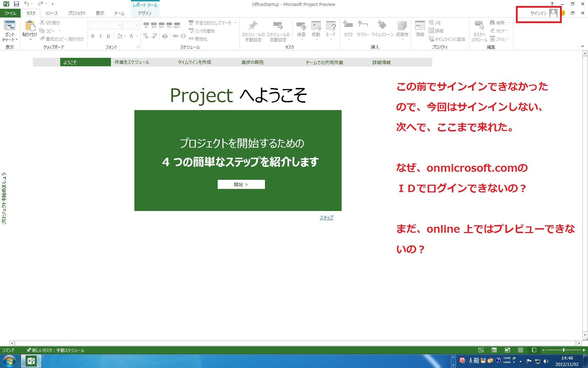Insert a Summary task (サマリー)
This screenshot has height=368, width=588.
[x=363, y=29]
